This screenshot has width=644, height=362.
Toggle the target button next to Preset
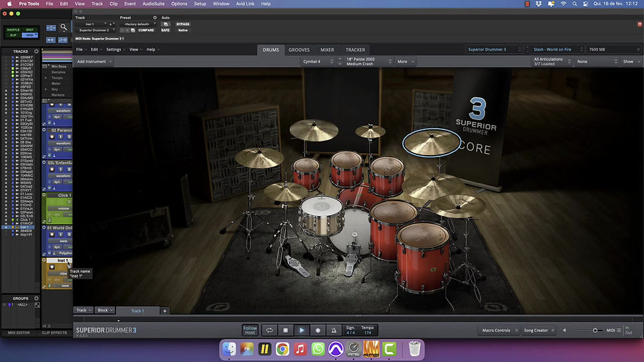coord(155,18)
